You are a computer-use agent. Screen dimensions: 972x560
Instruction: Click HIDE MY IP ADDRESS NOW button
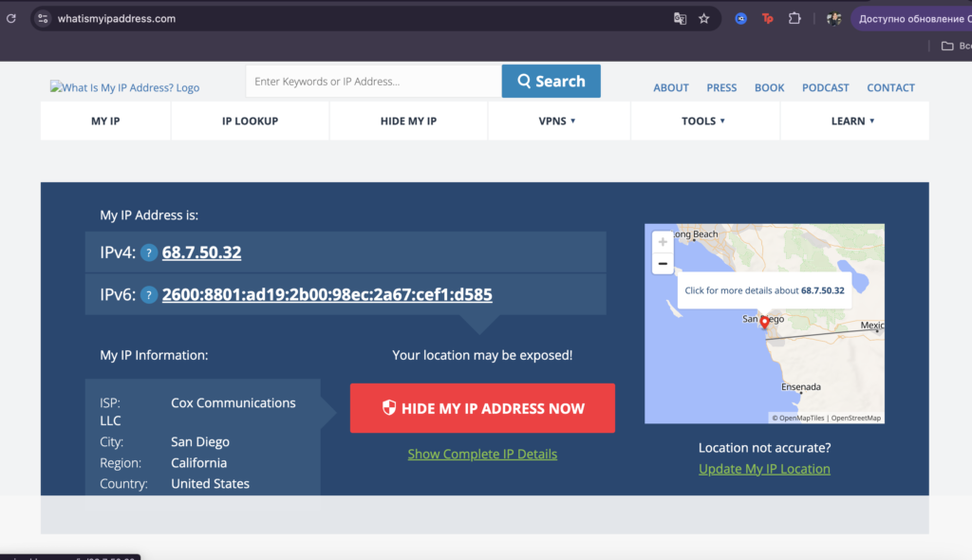(x=482, y=408)
